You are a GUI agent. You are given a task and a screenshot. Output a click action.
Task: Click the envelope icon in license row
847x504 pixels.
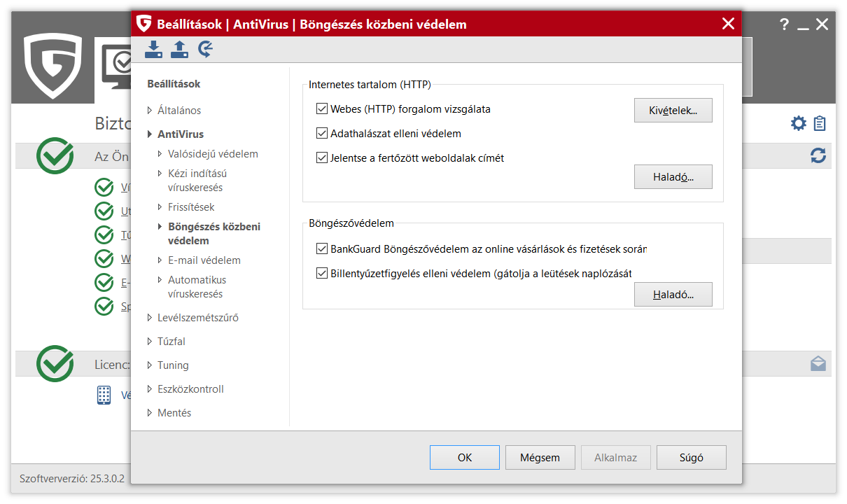point(818,364)
